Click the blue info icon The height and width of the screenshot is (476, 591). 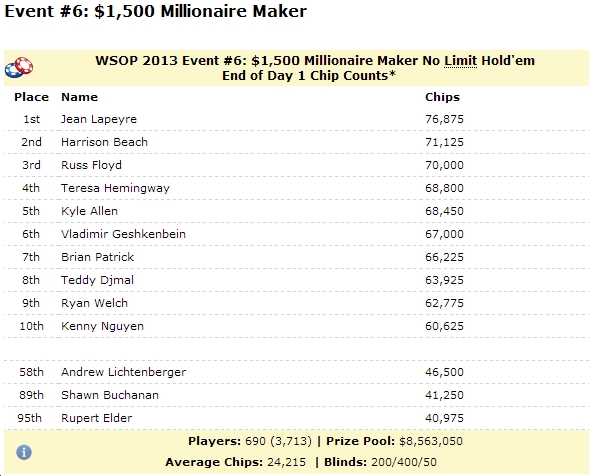point(24,452)
